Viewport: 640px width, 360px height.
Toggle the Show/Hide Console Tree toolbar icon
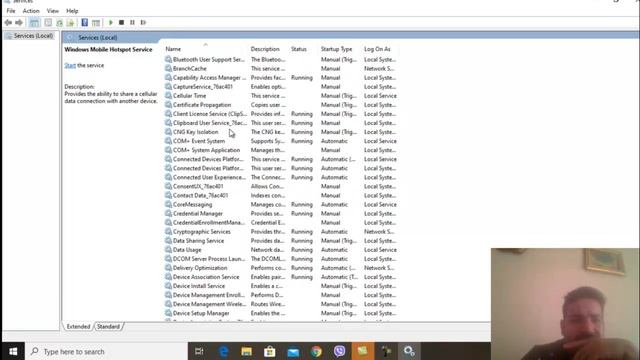coord(34,22)
